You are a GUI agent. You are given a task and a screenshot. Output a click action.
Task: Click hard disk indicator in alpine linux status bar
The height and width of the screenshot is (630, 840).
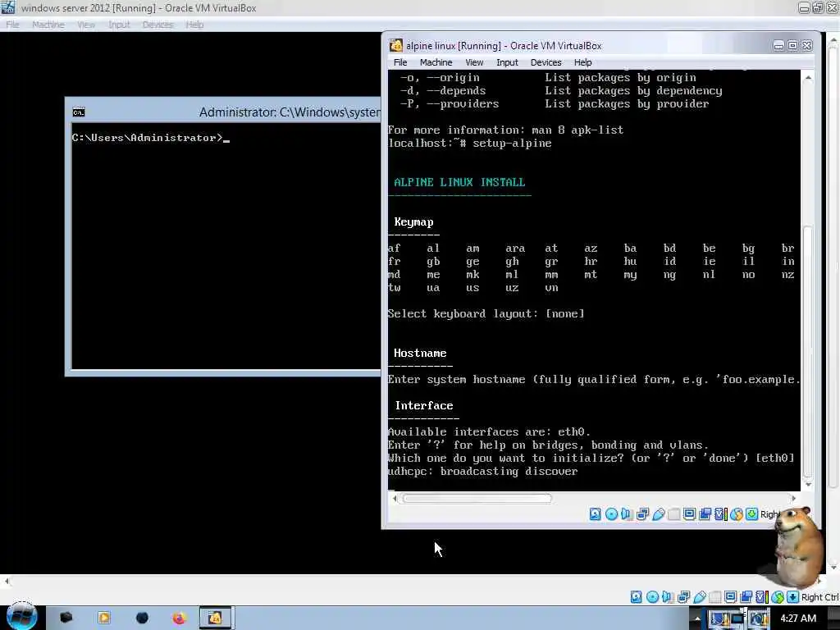pyautogui.click(x=596, y=514)
